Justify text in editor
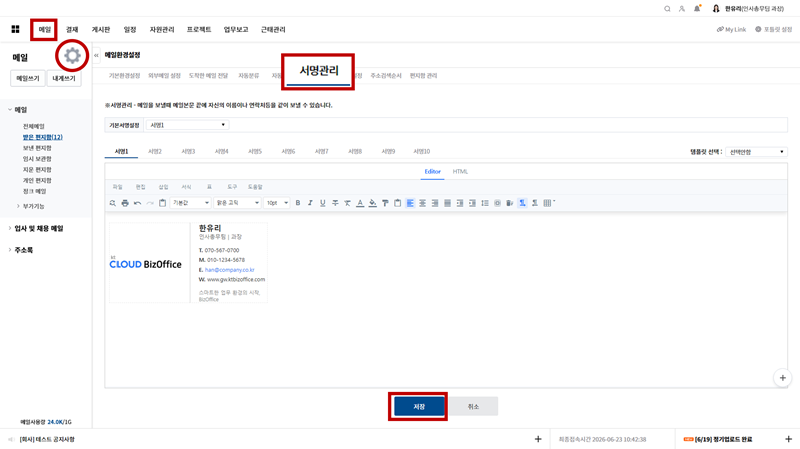This screenshot has width=800, height=449. pyautogui.click(x=447, y=203)
